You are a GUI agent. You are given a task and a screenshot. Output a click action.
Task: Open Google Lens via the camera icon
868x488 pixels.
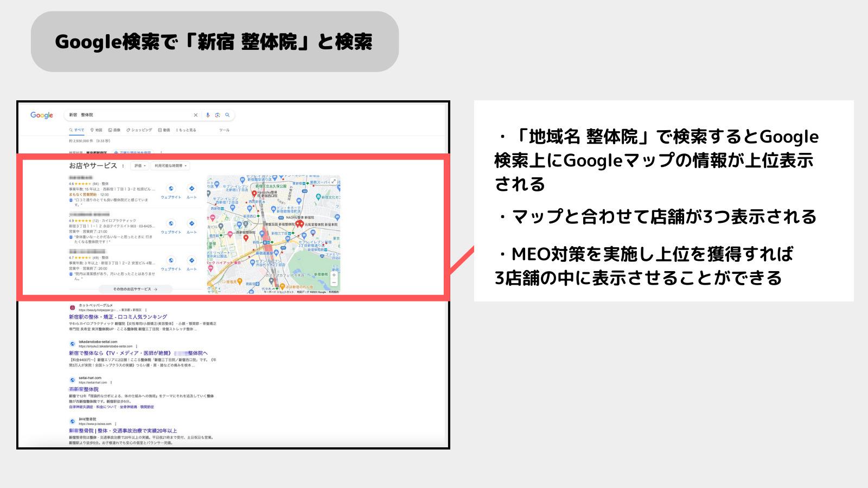click(x=218, y=114)
